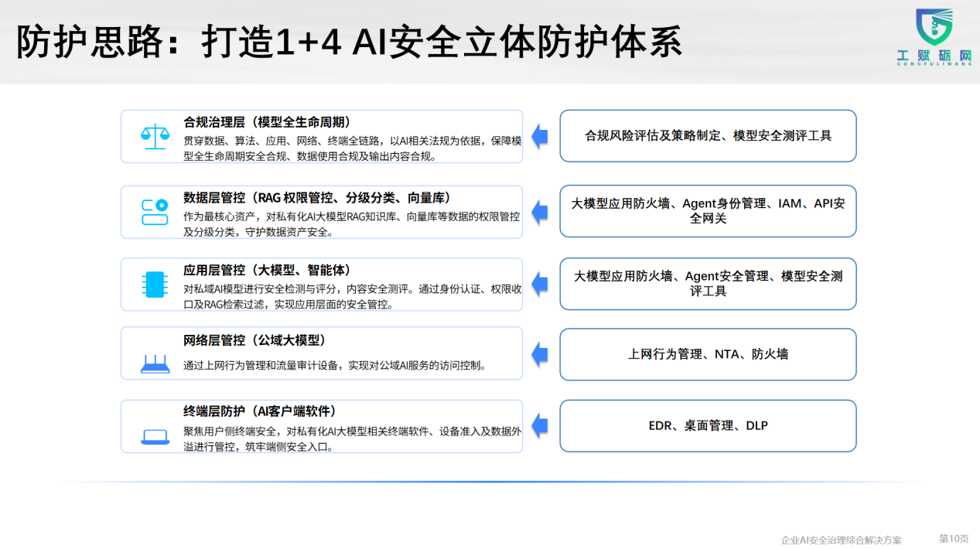This screenshot has width=980, height=549.
Task: Click the chip icon for 应用层管控
Action: (x=155, y=284)
